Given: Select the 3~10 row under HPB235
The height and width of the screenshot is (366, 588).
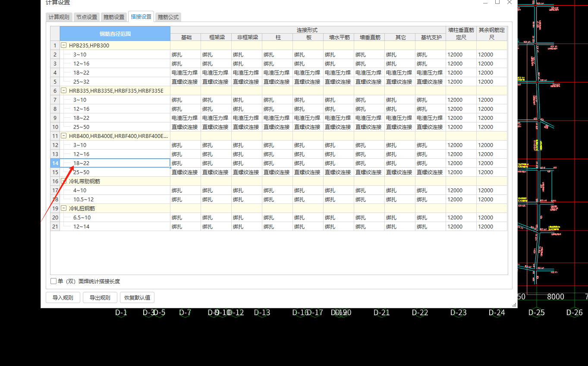Looking at the screenshot, I should coord(115,54).
